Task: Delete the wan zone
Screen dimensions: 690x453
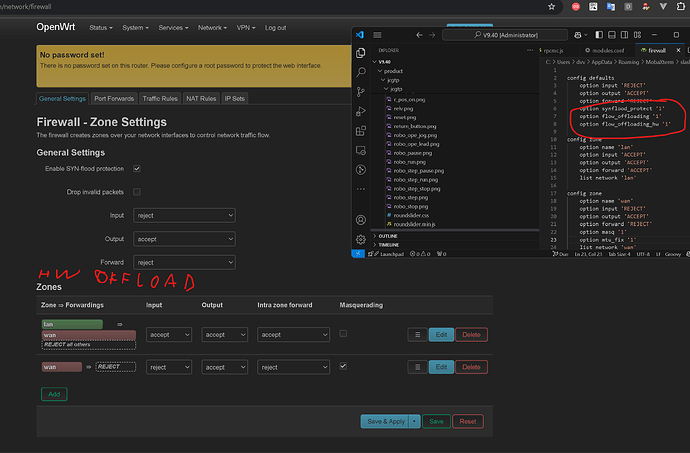Action: click(471, 367)
